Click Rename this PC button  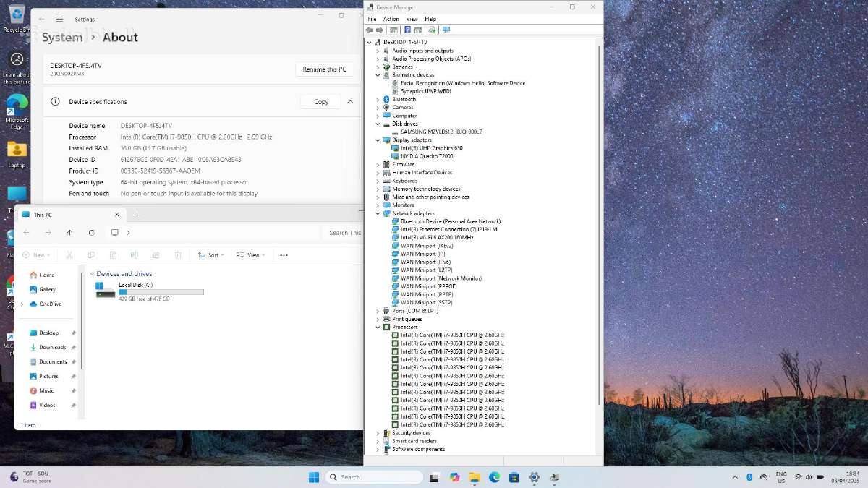(324, 69)
